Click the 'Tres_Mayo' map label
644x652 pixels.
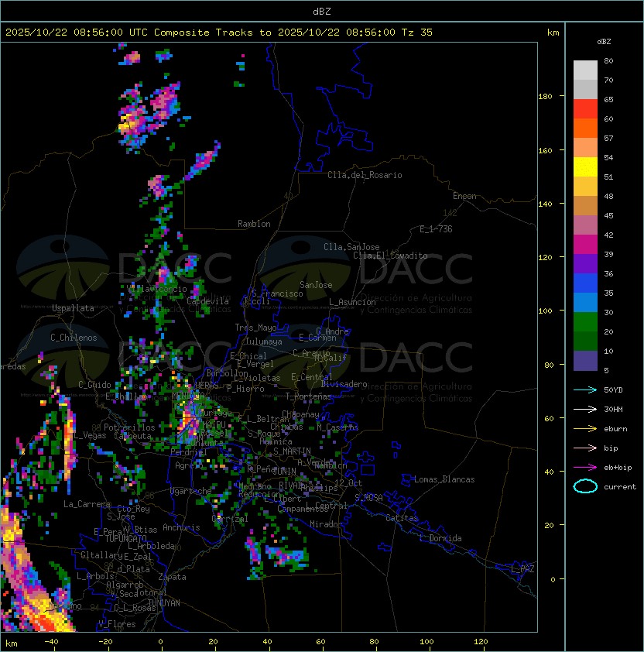click(x=255, y=328)
